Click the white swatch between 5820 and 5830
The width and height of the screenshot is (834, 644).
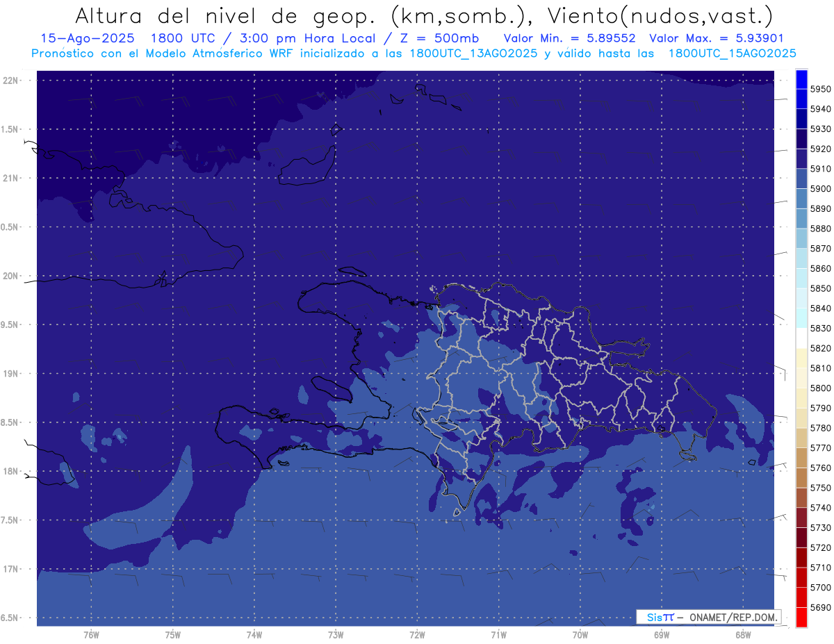click(801, 338)
